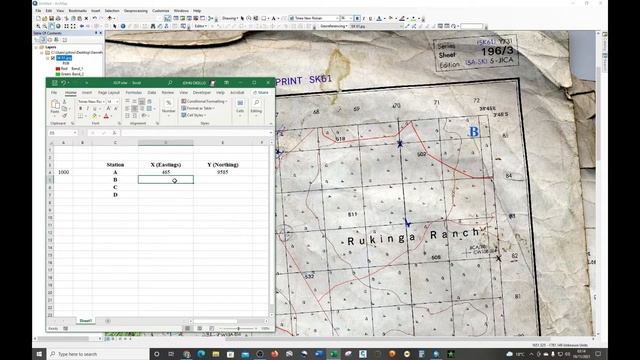This screenshot has width=640, height=360.
Task: Collapse the SK 61.jpg layer expander
Action: coord(48,58)
